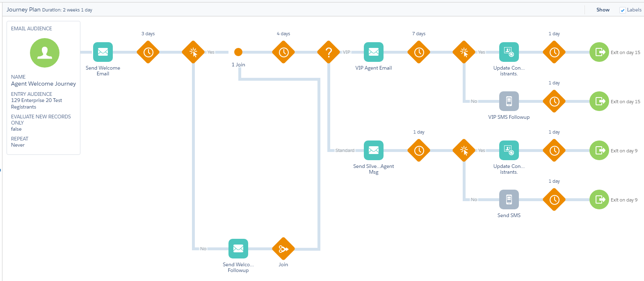The height and width of the screenshot is (281, 644).
Task: Select the engagement split after Send Welcome Email
Action: click(193, 52)
